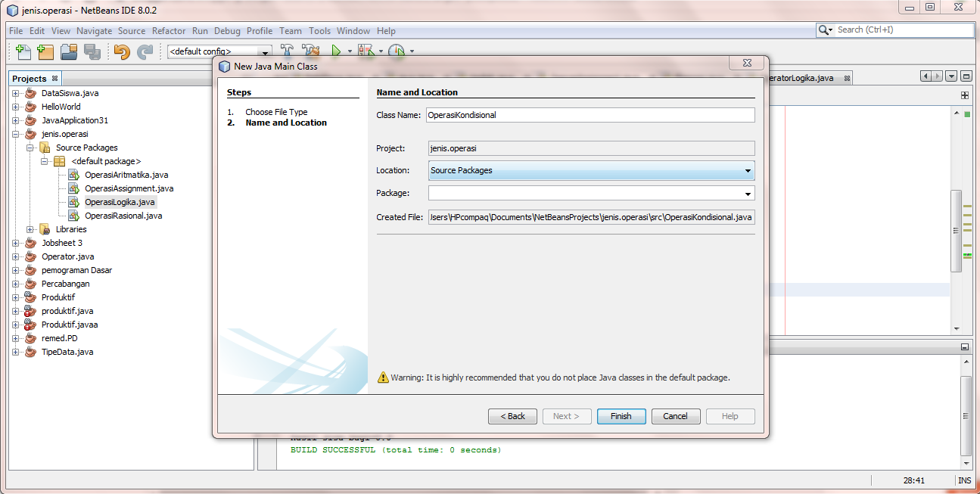Expand the Libraries tree node
Image resolution: width=980 pixels, height=494 pixels.
[x=30, y=229]
